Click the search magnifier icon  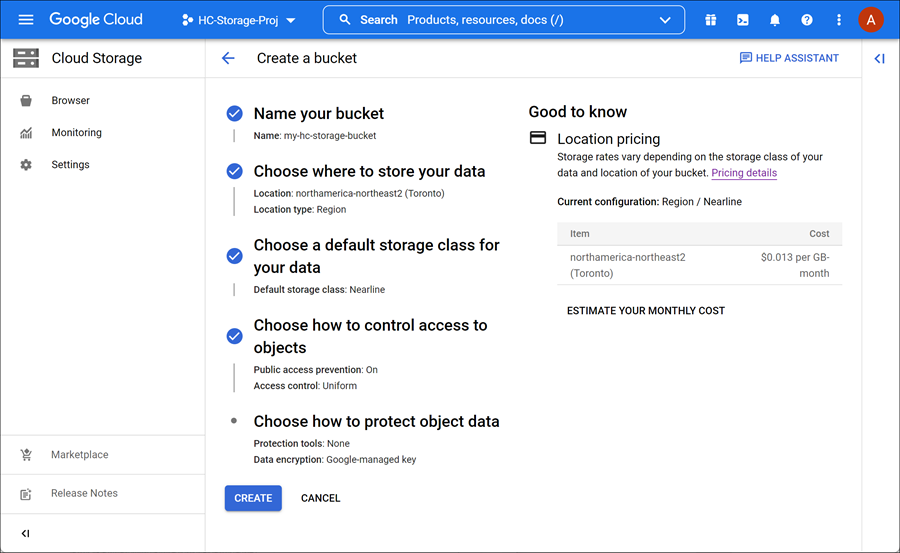coord(344,20)
